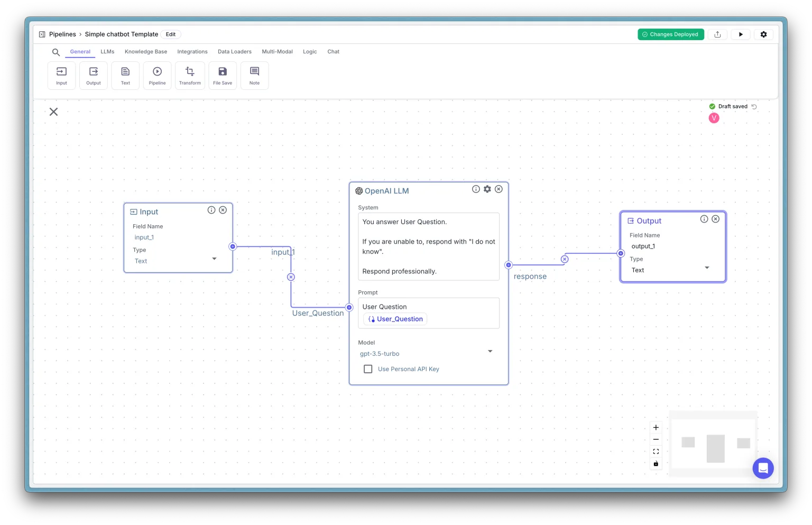Click the Input node output connector handle
This screenshot has width=812, height=525.
[x=233, y=246]
